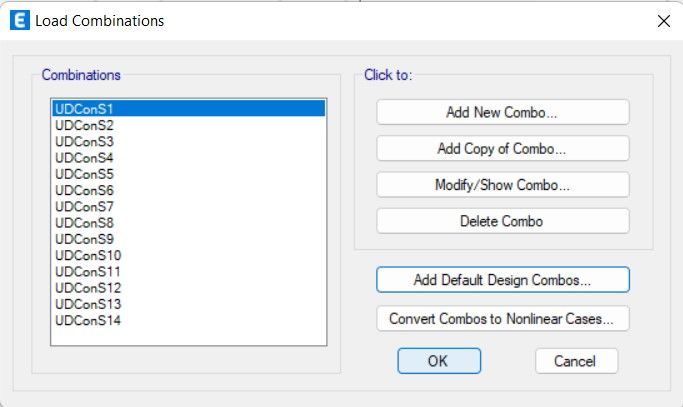Select UDConS7 combination
The height and width of the screenshot is (407, 683).
tap(189, 206)
